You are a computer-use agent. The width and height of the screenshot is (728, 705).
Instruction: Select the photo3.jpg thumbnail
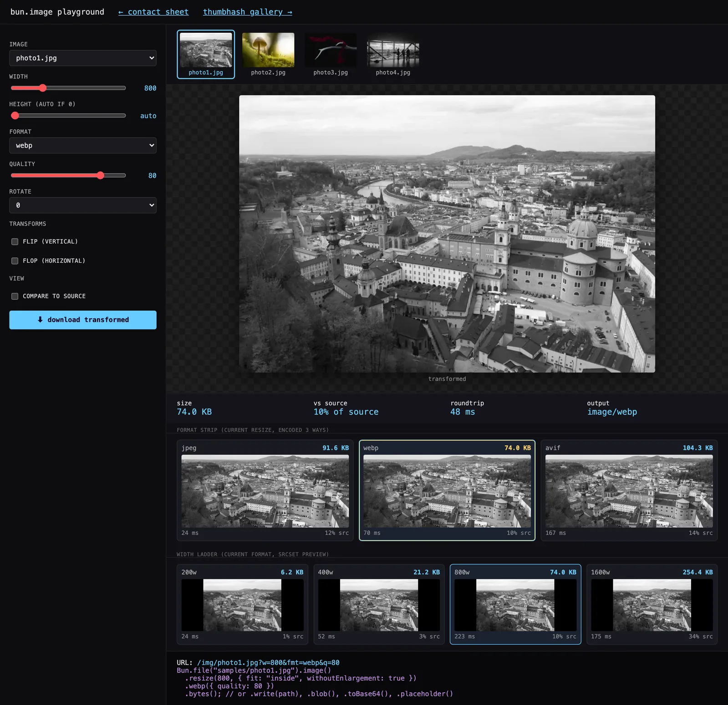pos(331,54)
